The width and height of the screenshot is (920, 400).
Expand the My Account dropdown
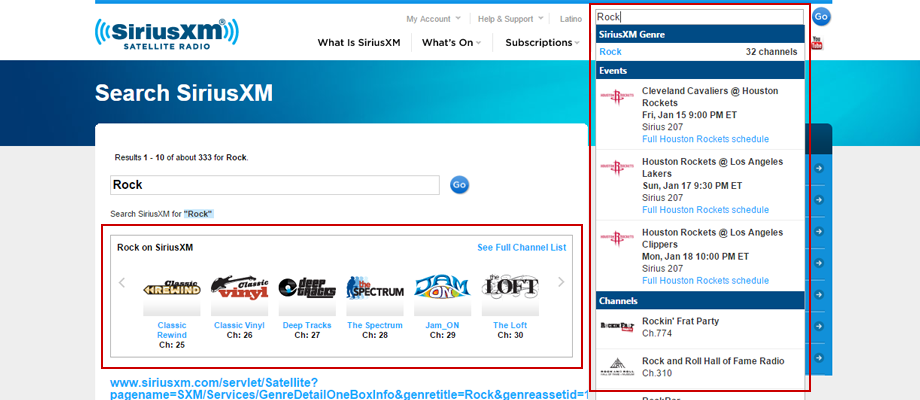pos(434,19)
